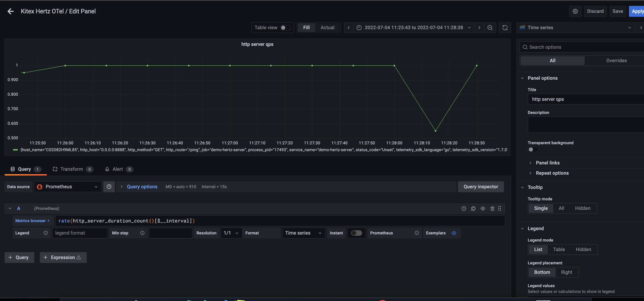This screenshot has height=301, width=644.
Task: Duplicate query A
Action: 473,208
